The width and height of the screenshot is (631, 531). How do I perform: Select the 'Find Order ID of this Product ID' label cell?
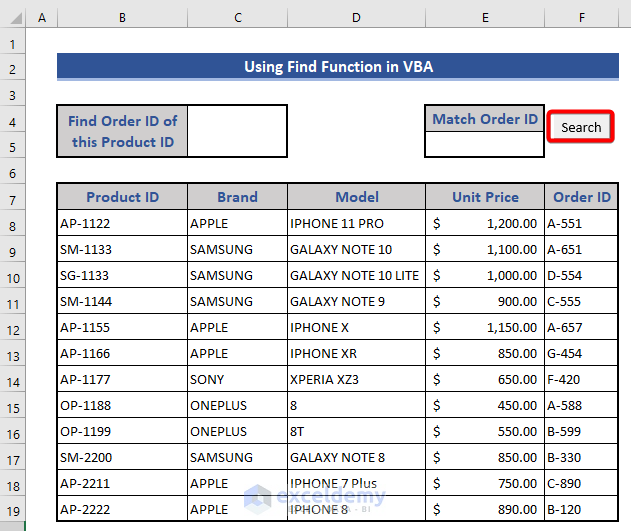click(x=122, y=131)
